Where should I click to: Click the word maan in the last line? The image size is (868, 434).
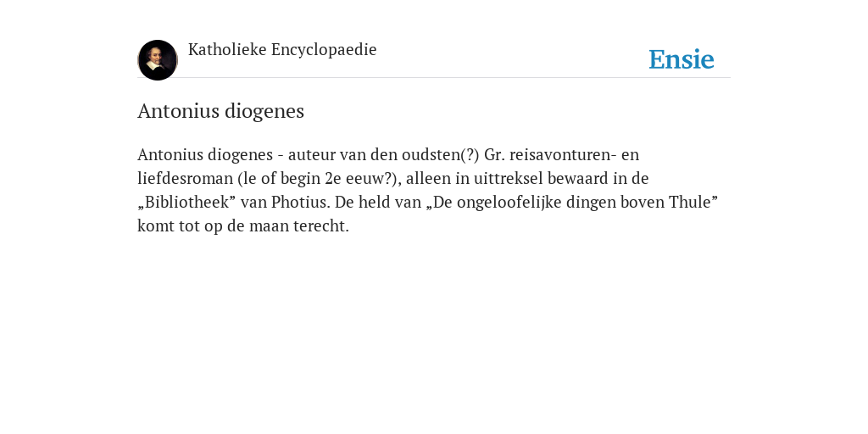[x=269, y=225]
